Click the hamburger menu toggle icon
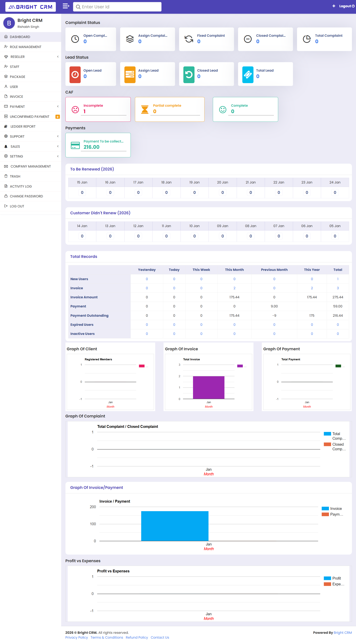The width and height of the screenshot is (356, 644). point(66,6)
